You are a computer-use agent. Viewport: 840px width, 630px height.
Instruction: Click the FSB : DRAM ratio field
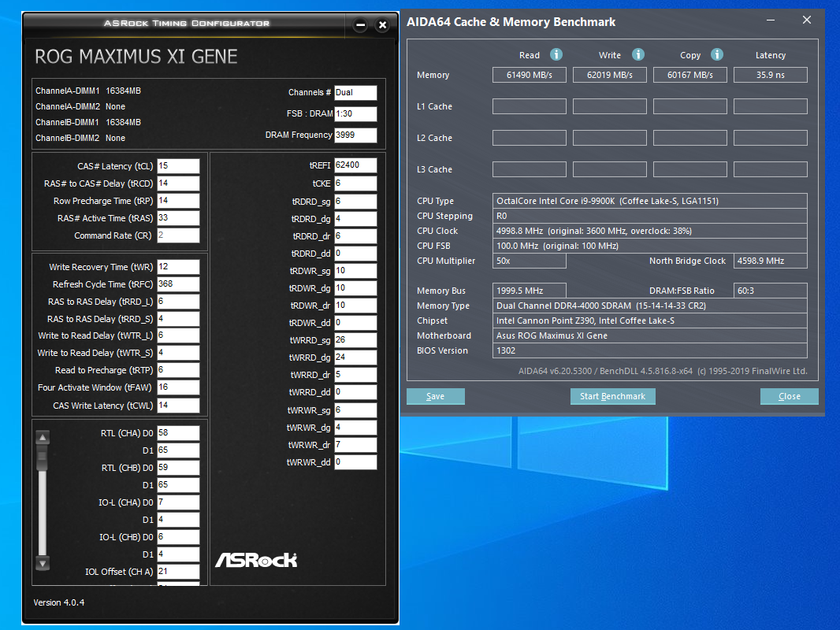tap(355, 113)
